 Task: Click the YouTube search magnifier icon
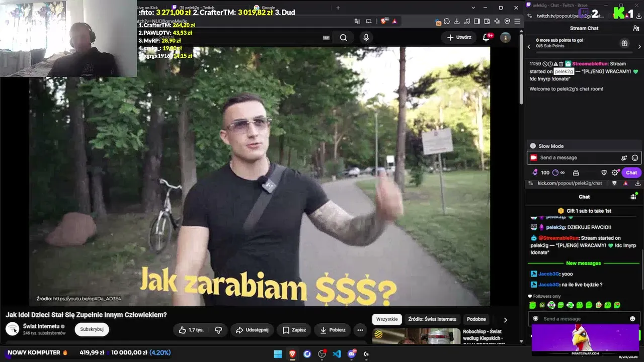(343, 37)
